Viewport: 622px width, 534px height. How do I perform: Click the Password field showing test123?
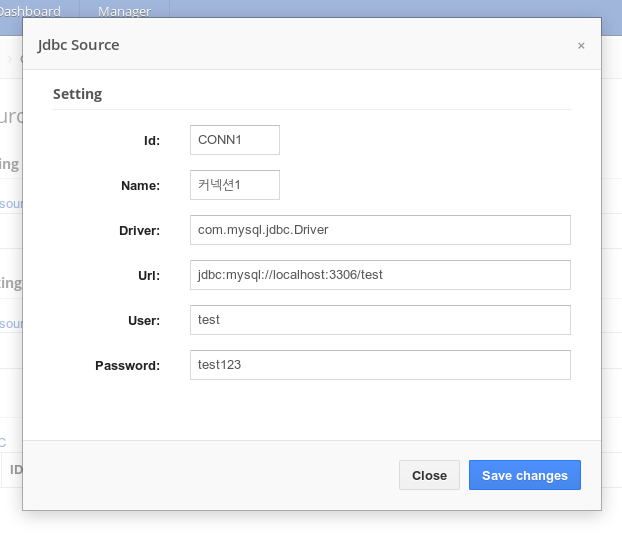click(380, 365)
